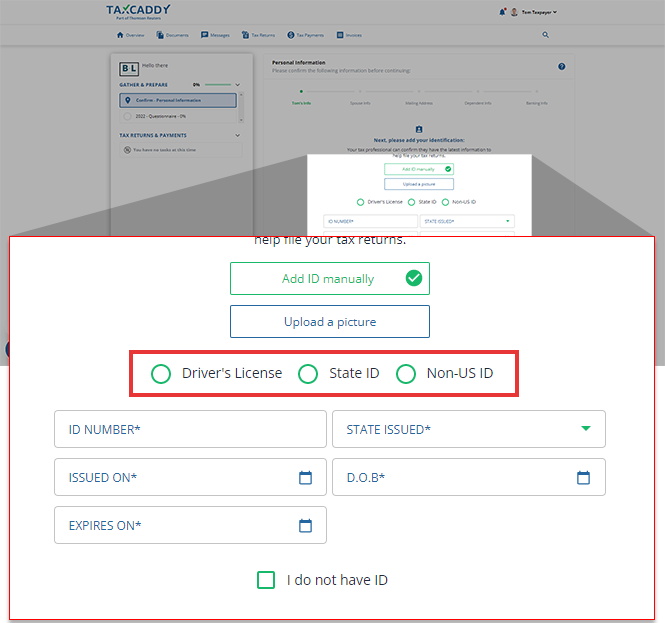This screenshot has height=623, width=665.
Task: Open the Tom Taxpayer user menu
Action: pos(539,12)
